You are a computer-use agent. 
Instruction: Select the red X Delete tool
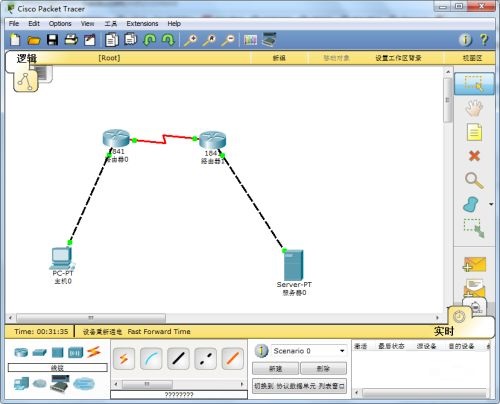coord(474,156)
